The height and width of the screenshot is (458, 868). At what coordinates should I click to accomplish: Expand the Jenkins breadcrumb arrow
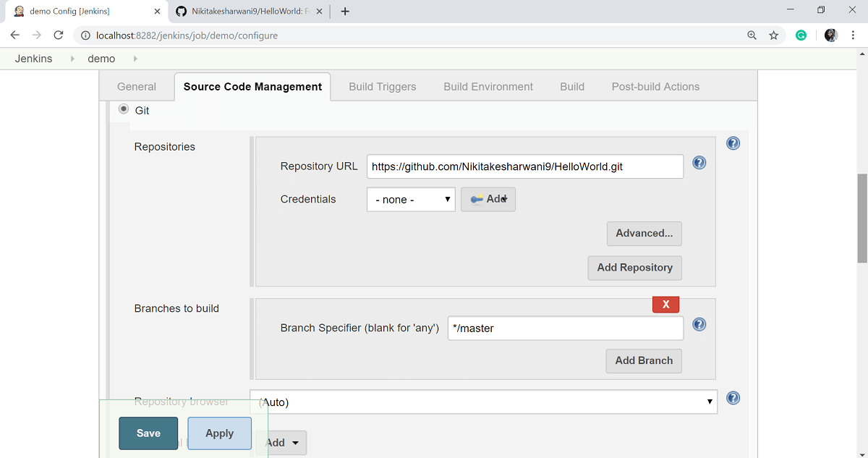point(72,59)
